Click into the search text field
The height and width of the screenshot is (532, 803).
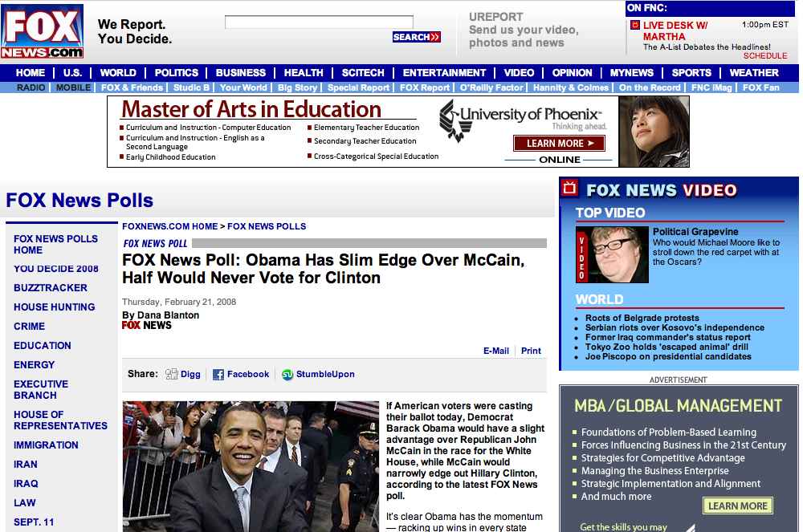[319, 22]
